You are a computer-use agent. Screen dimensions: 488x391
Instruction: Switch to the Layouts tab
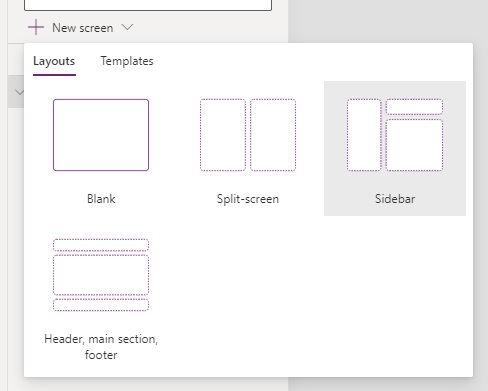(x=54, y=61)
